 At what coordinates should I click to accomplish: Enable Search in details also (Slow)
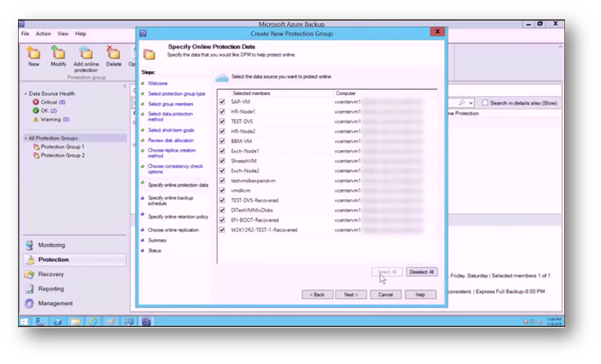click(485, 103)
